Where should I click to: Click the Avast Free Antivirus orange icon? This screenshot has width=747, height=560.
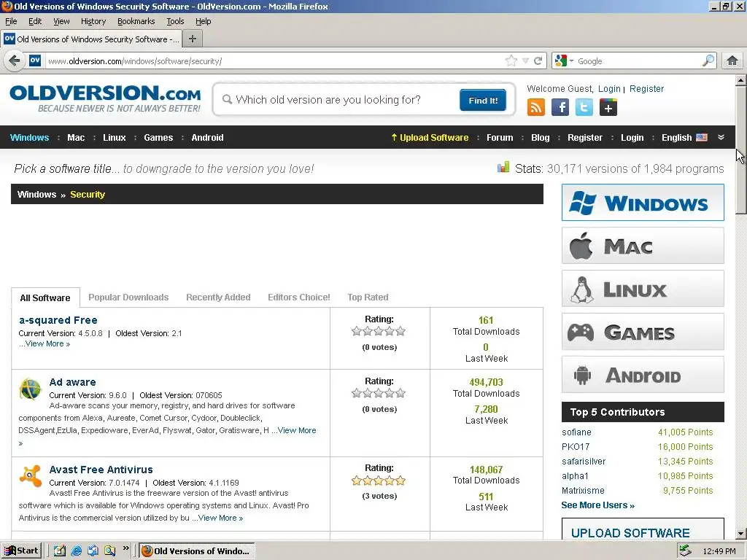[x=30, y=476]
